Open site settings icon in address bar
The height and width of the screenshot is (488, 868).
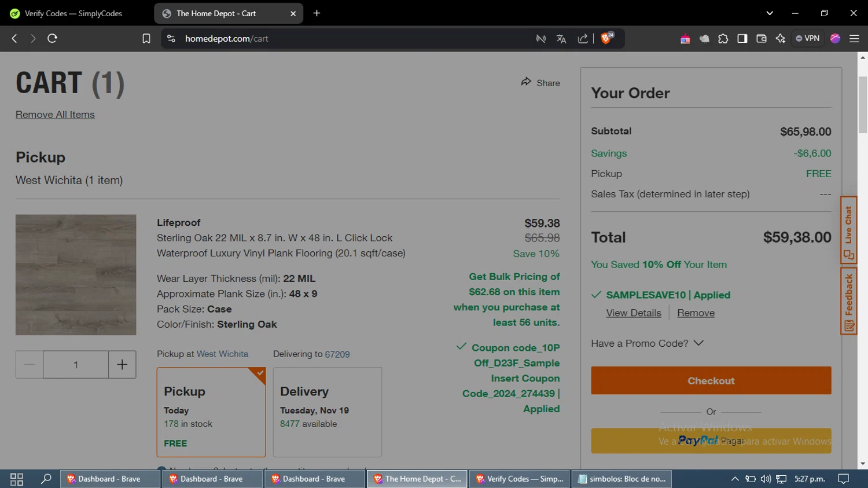pyautogui.click(x=171, y=39)
